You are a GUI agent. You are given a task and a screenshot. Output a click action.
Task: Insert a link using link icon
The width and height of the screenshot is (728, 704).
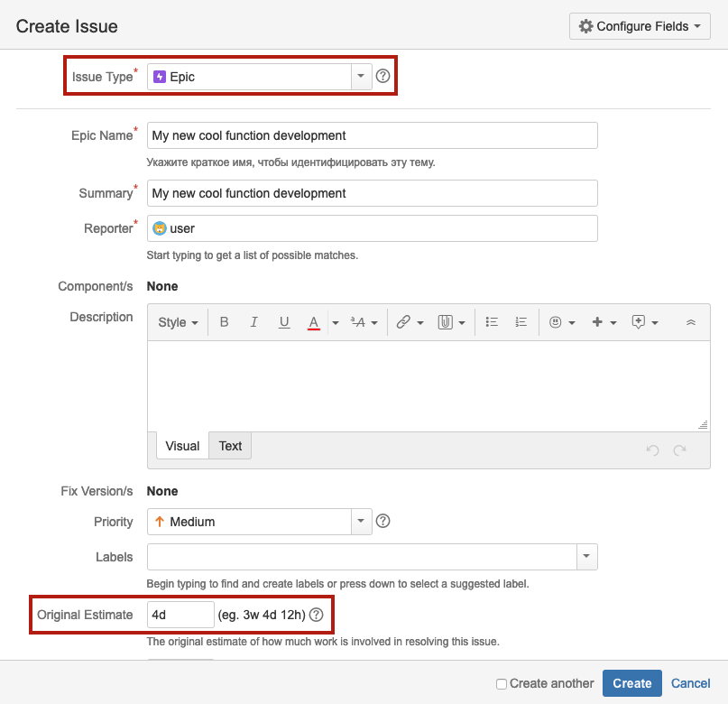[x=403, y=322]
